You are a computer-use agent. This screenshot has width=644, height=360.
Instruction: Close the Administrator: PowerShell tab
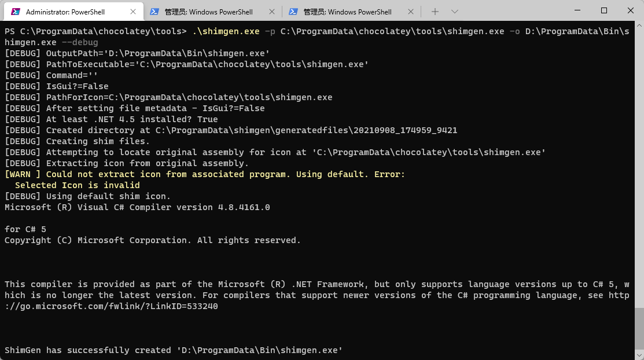tap(134, 12)
